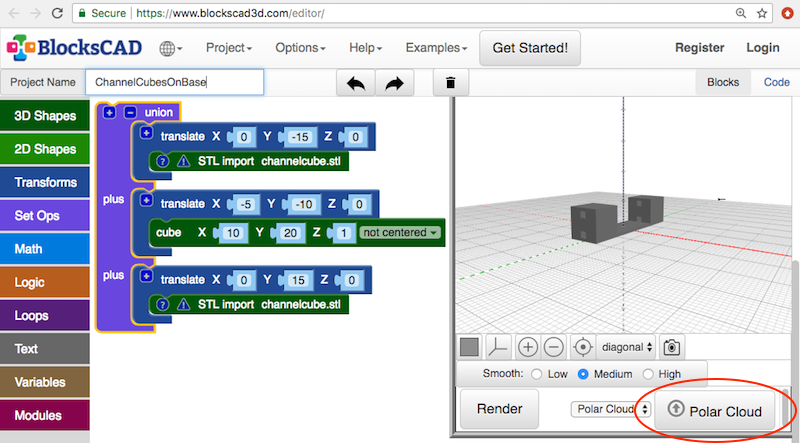800x443 pixels.
Task: Click the browser zoom magnifier icon
Action: pos(741,13)
